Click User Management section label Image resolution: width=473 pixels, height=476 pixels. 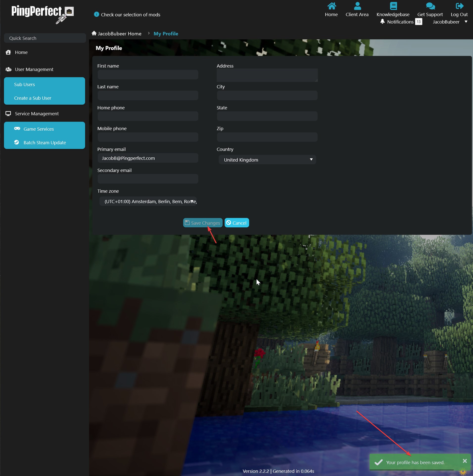(34, 69)
